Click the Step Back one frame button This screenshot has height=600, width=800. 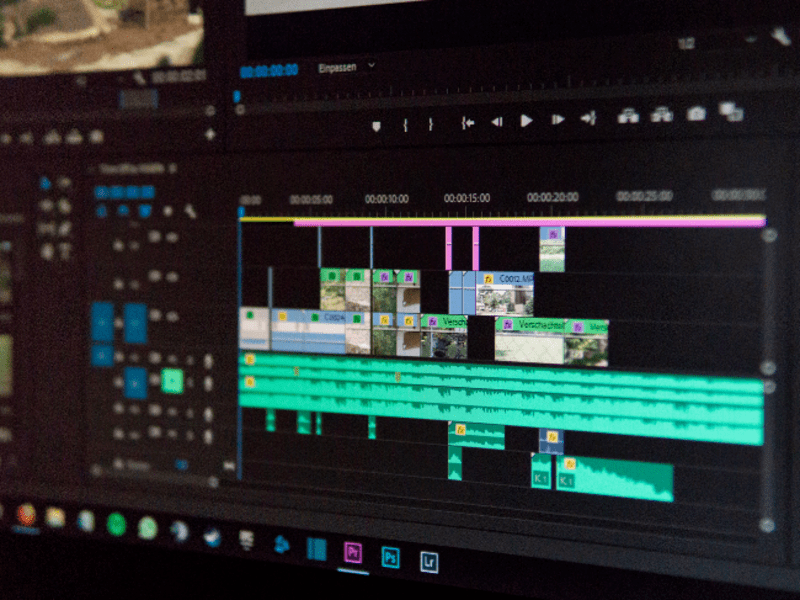[x=496, y=121]
